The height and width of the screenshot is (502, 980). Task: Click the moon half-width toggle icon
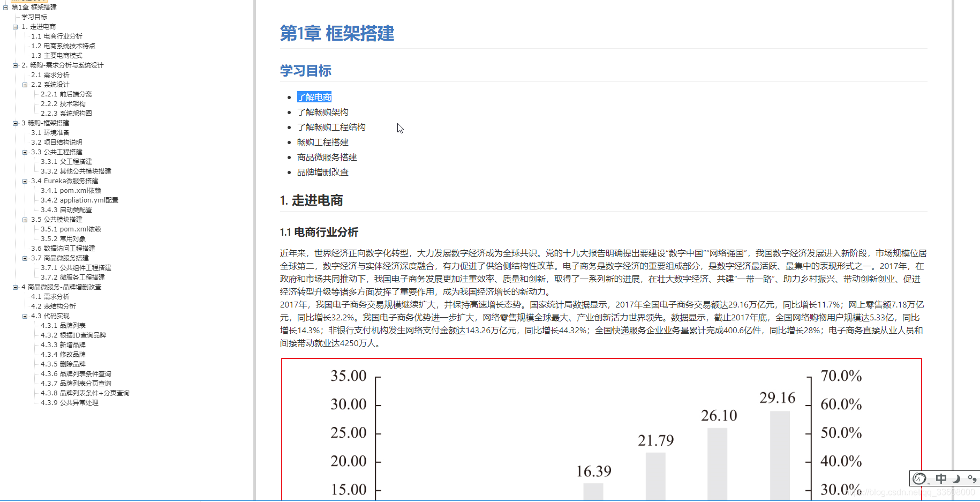[x=956, y=478]
